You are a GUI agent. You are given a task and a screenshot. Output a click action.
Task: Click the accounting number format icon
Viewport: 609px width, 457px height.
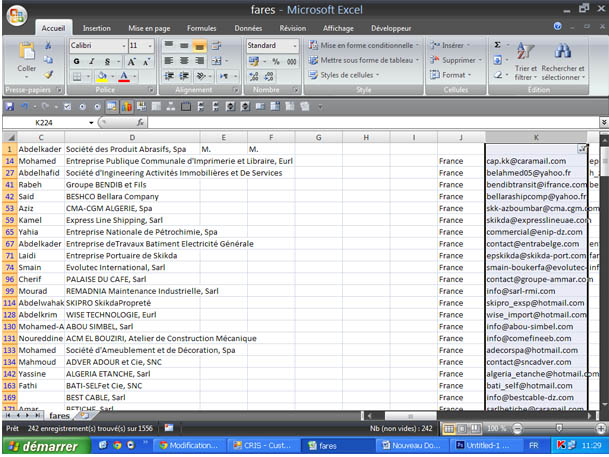click(254, 61)
